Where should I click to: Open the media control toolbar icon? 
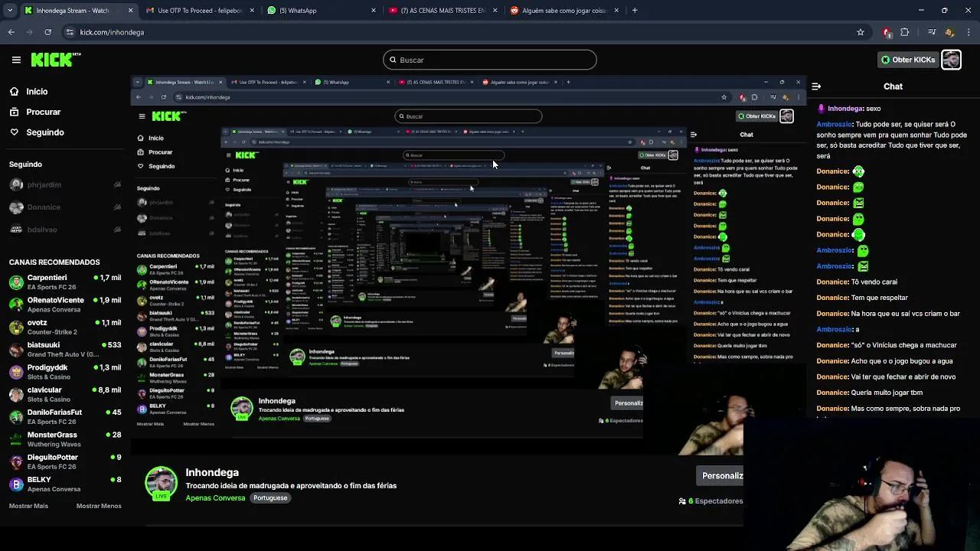(932, 32)
